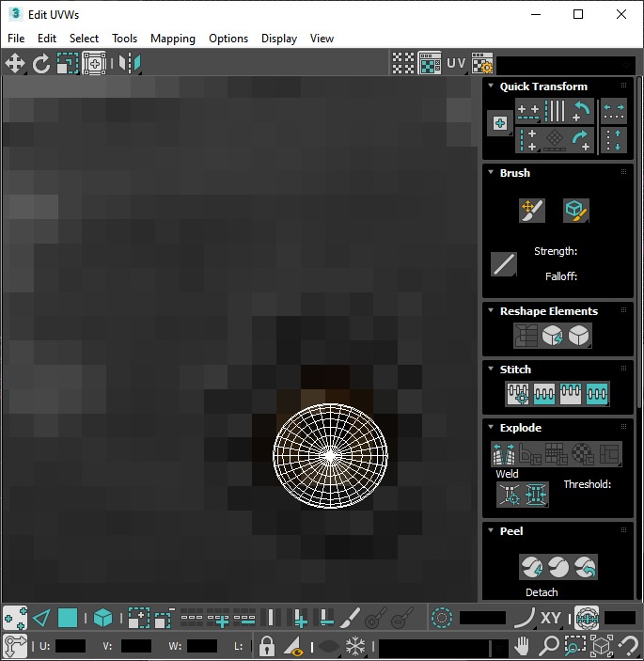This screenshot has height=661, width=644.
Task: Select the Rotate Selected Subobjects tool
Action: click(41, 64)
